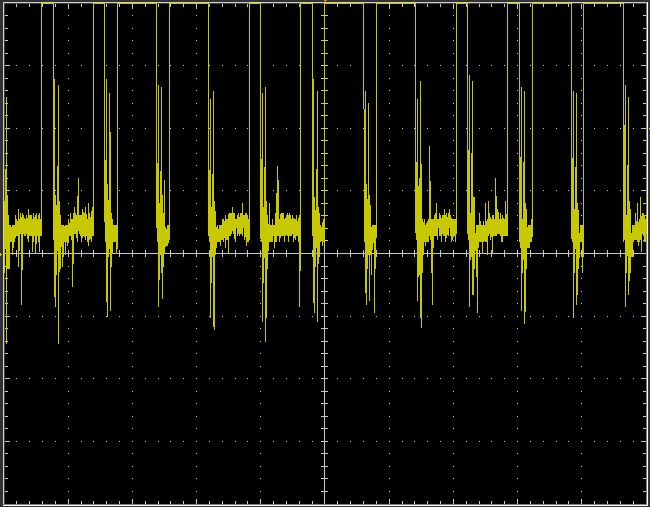Click the third narrow baseline burst from the left
Viewport: 650px width, 507px height.
coord(111,234)
